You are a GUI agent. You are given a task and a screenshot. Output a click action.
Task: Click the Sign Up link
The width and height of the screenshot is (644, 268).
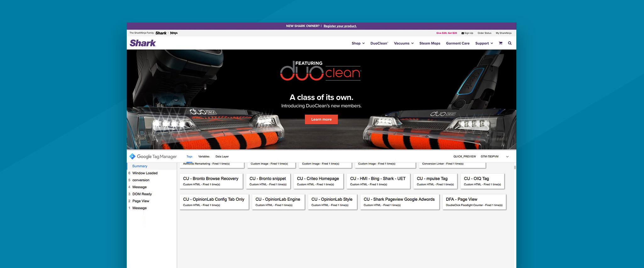tap(467, 33)
